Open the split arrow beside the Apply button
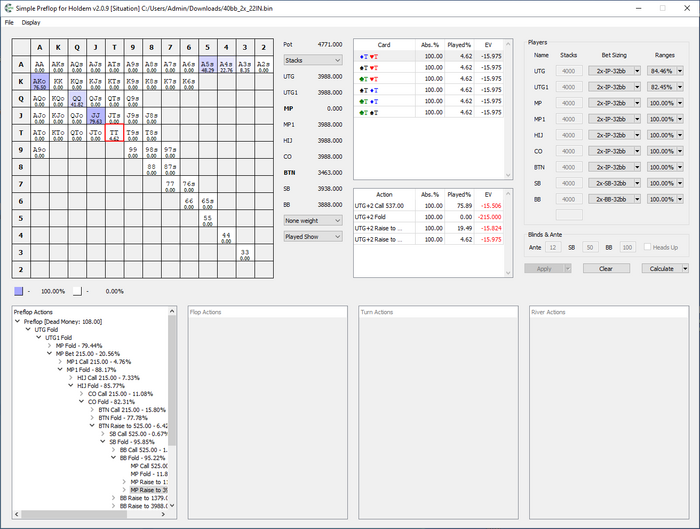This screenshot has height=529, width=700. pos(568,268)
